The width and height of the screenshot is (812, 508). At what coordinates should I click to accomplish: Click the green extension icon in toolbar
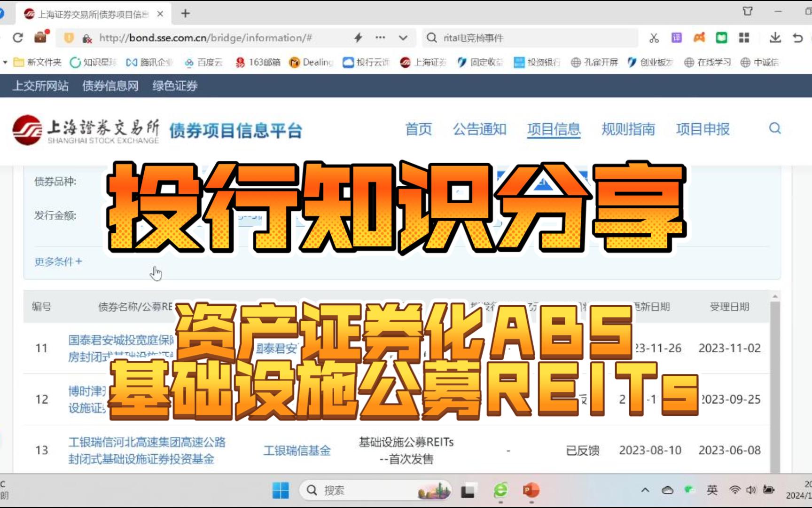722,38
